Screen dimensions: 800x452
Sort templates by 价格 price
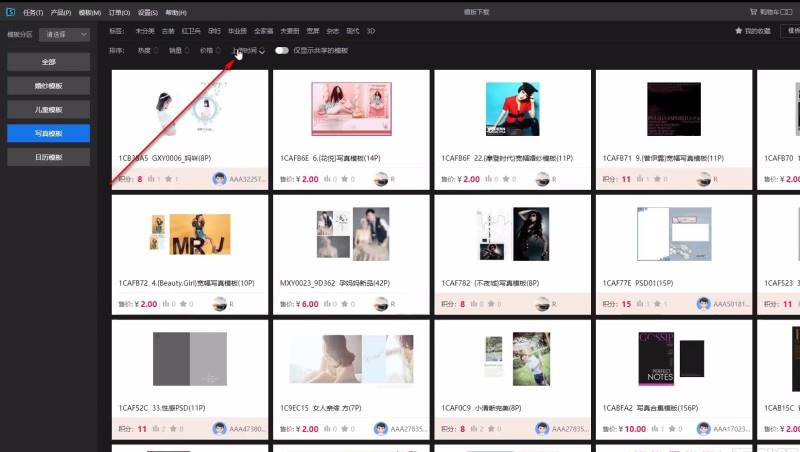pos(210,51)
